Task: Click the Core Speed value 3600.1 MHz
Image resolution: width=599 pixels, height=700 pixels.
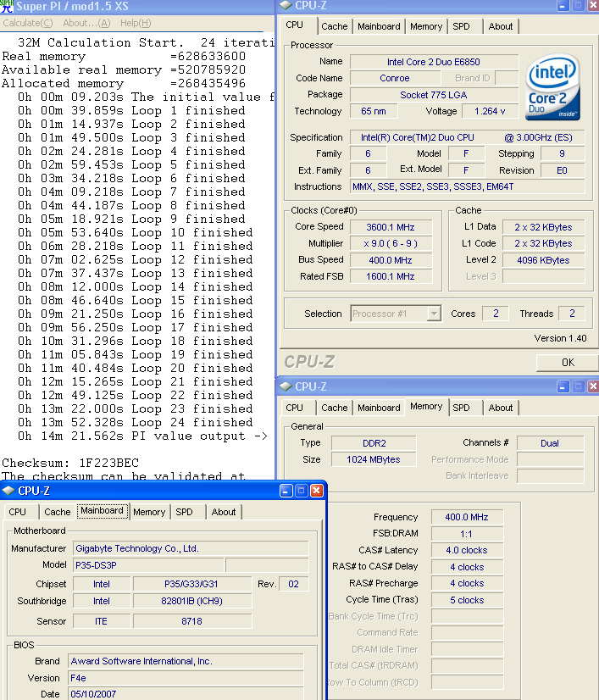Action: click(x=391, y=227)
